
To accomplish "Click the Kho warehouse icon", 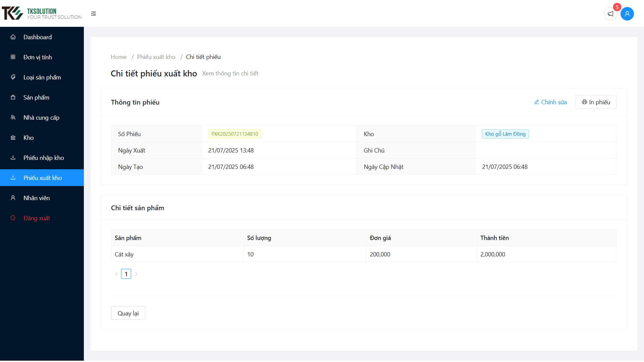I will pyautogui.click(x=13, y=137).
